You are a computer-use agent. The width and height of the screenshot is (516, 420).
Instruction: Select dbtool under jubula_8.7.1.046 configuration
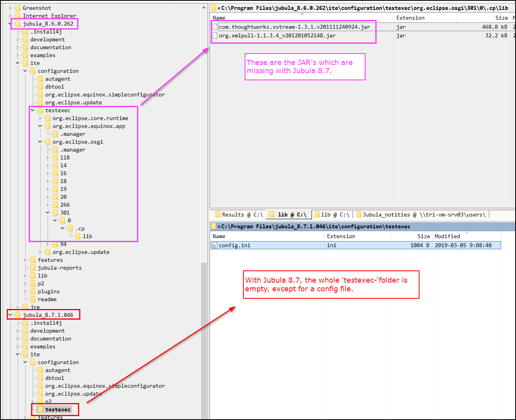click(54, 378)
